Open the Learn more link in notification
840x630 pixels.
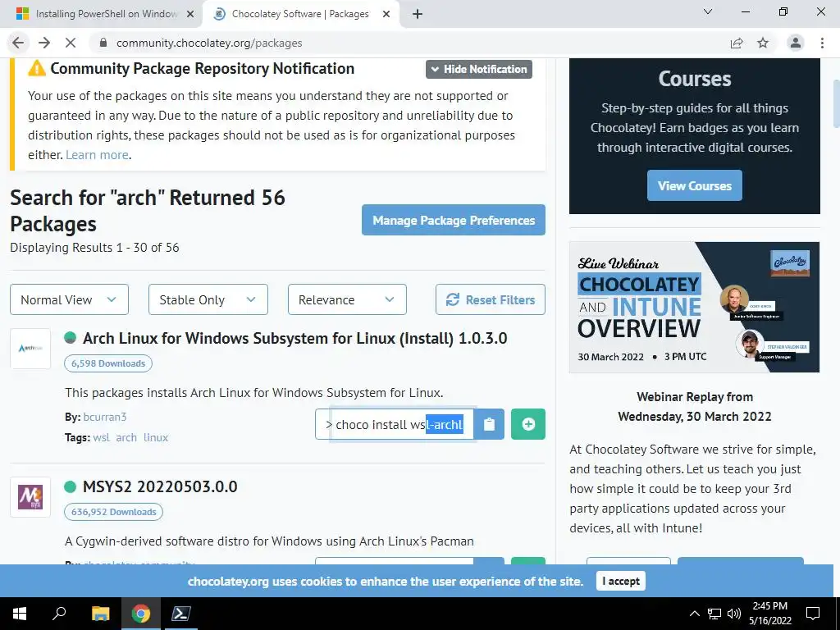[97, 155]
